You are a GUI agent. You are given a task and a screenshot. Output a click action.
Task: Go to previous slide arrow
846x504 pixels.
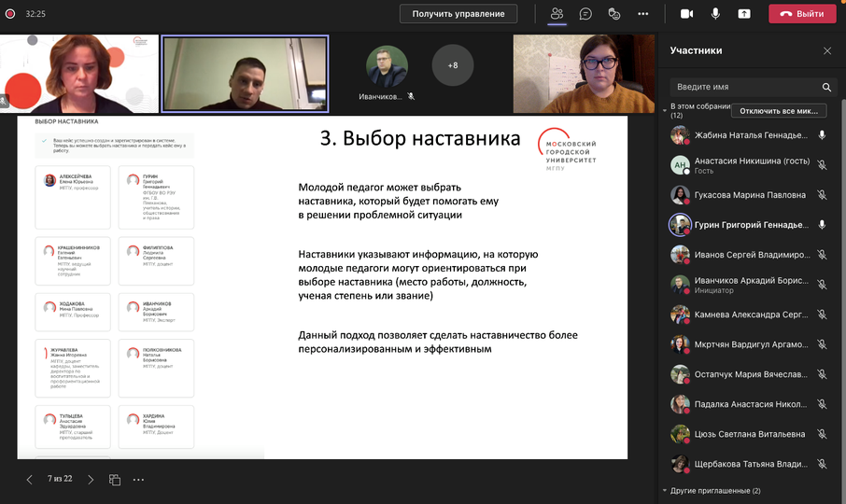(29, 480)
